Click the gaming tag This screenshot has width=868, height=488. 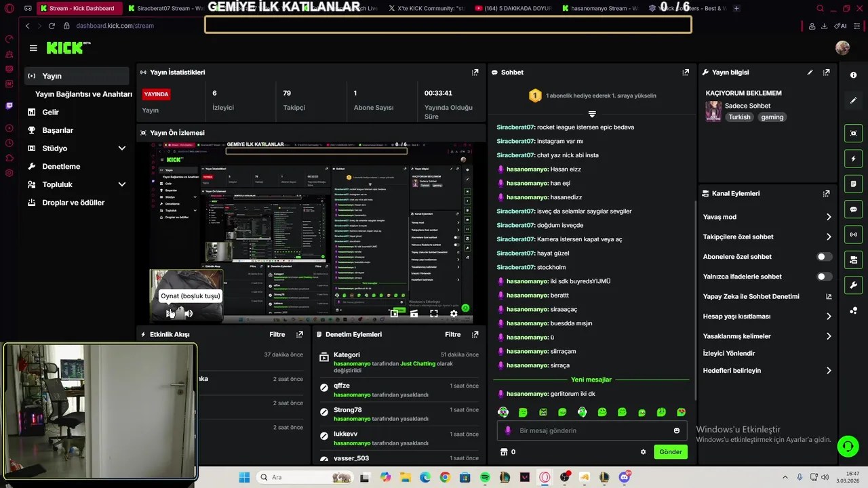pos(772,117)
